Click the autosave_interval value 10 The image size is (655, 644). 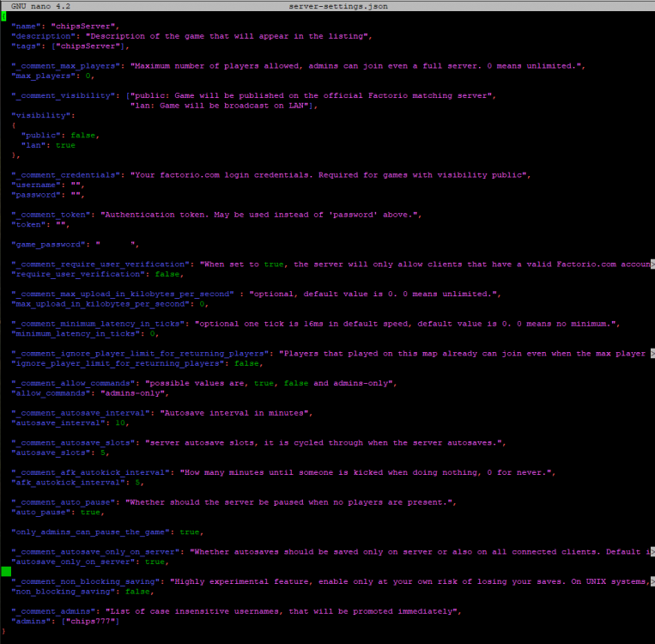(x=120, y=423)
